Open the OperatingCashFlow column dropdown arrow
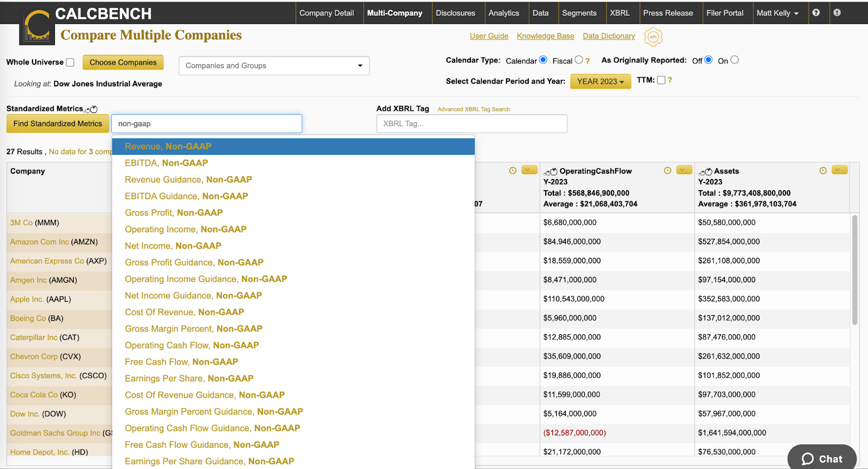868x469 pixels. click(684, 170)
